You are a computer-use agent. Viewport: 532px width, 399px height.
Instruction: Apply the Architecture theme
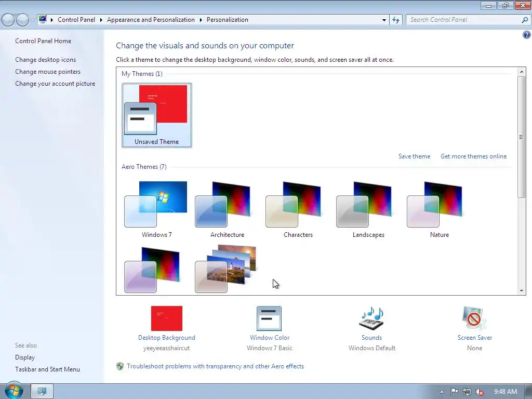[227, 209]
